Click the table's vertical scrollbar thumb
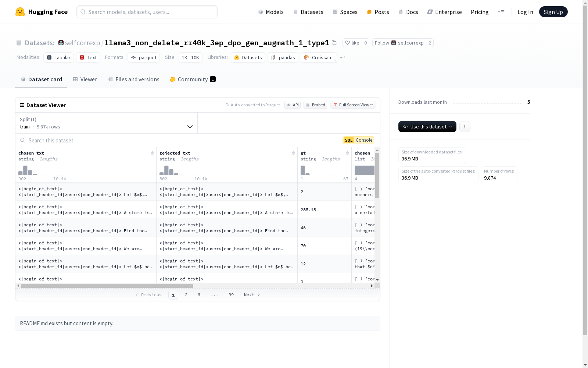Screen dimensions: 588x368 tap(377, 175)
